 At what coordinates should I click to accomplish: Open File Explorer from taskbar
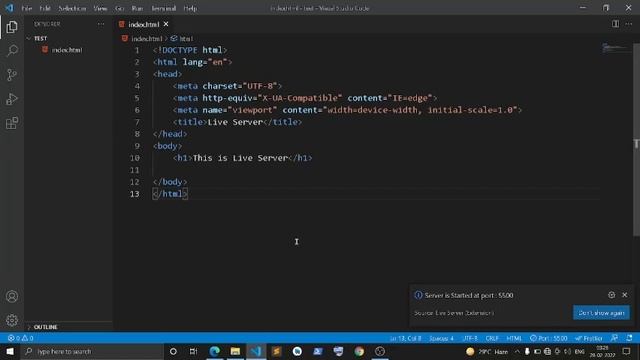pyautogui.click(x=235, y=351)
